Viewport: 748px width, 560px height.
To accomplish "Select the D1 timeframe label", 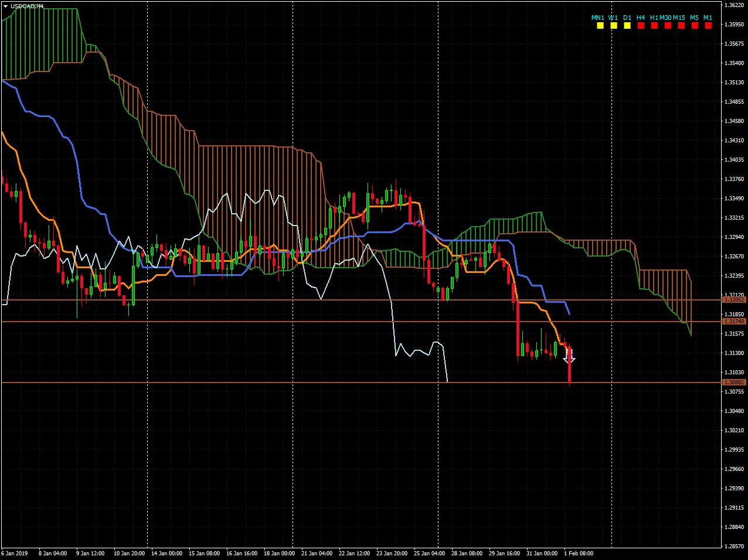I will (x=627, y=18).
